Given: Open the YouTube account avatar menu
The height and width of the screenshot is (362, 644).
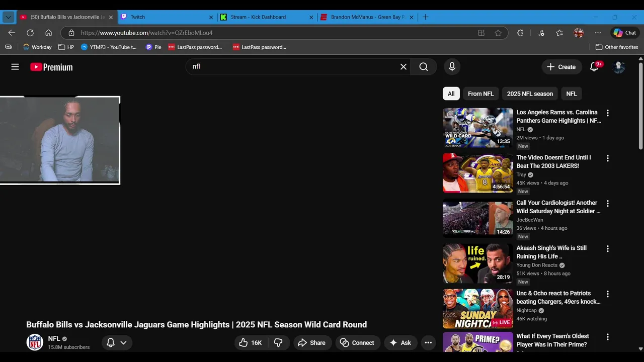Looking at the screenshot, I should click(x=618, y=67).
